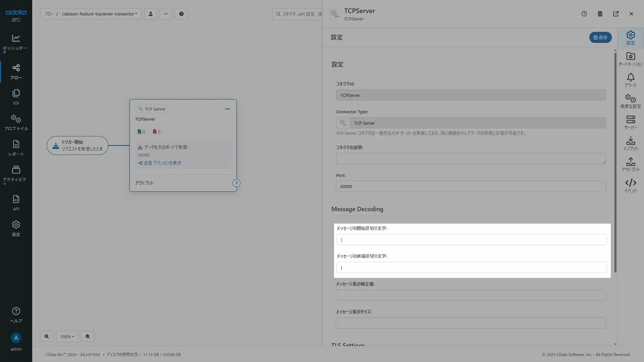Click the コネクタの説明 description textarea
Image resolution: width=644 pixels, height=362 pixels.
pos(471,159)
